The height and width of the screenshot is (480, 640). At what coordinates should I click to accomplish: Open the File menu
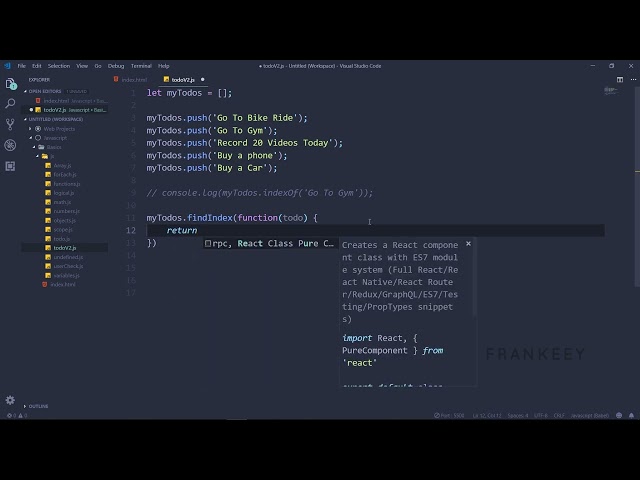coord(22,66)
